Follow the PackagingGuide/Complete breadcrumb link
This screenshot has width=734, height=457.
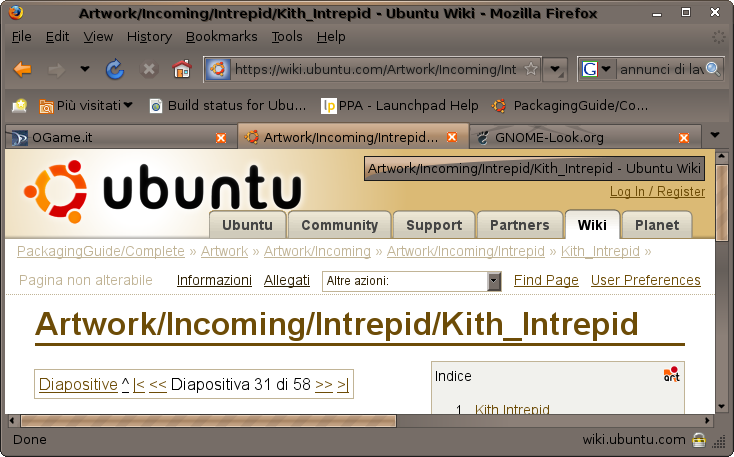click(101, 251)
